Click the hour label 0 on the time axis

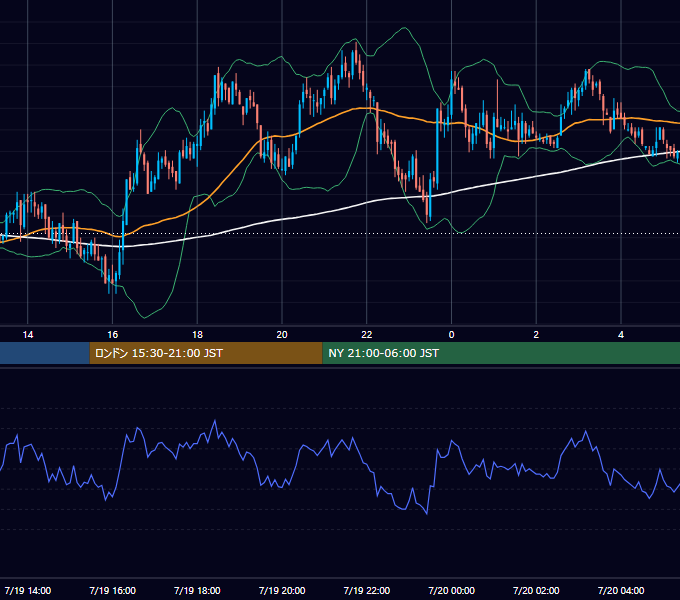point(451,335)
